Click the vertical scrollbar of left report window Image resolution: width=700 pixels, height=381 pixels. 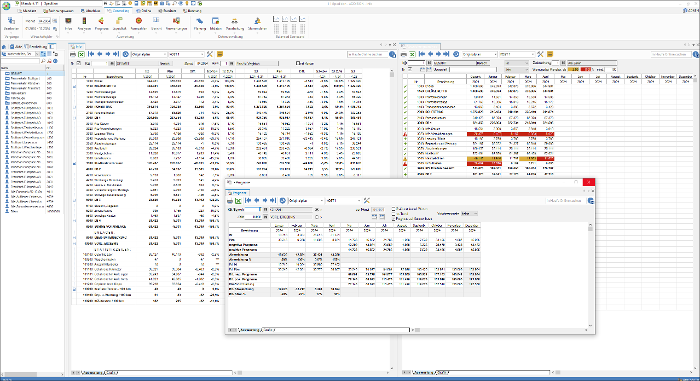392,219
